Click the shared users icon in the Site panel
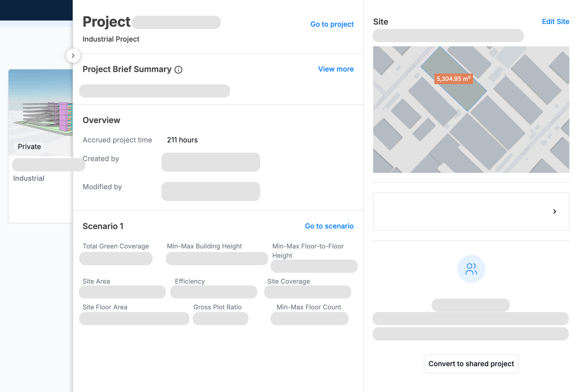Screen dimensions: 577x392 (x=471, y=269)
